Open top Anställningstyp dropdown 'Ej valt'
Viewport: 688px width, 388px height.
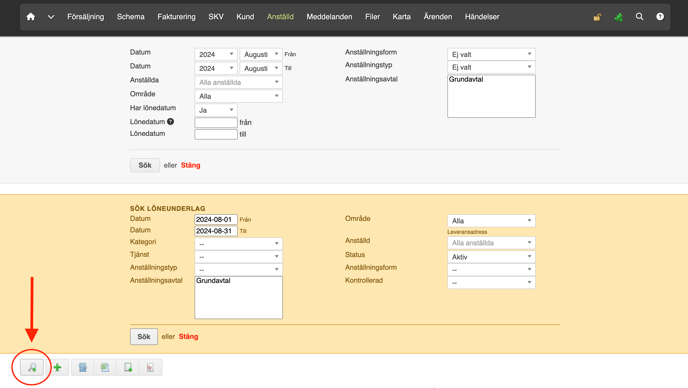pyautogui.click(x=491, y=67)
